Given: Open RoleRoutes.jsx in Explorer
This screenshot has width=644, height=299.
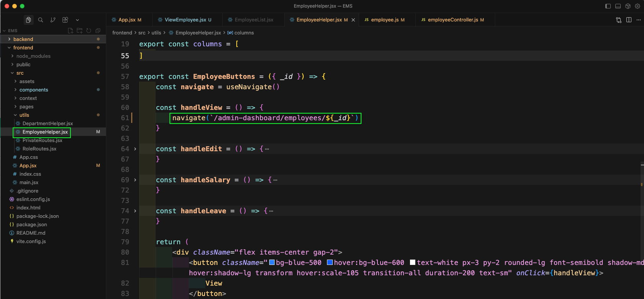Looking at the screenshot, I should pyautogui.click(x=53, y=149).
